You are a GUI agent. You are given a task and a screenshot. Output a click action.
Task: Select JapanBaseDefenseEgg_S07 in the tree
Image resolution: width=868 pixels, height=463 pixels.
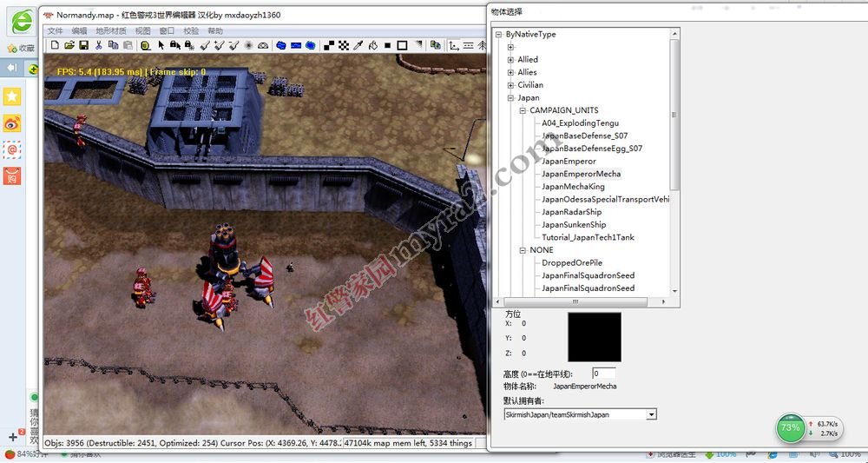(x=592, y=149)
